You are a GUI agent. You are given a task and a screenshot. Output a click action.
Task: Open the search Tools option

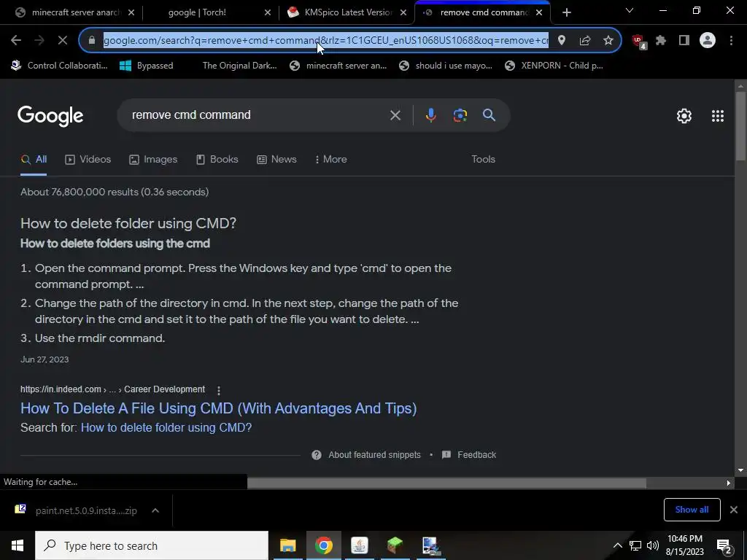(483, 160)
